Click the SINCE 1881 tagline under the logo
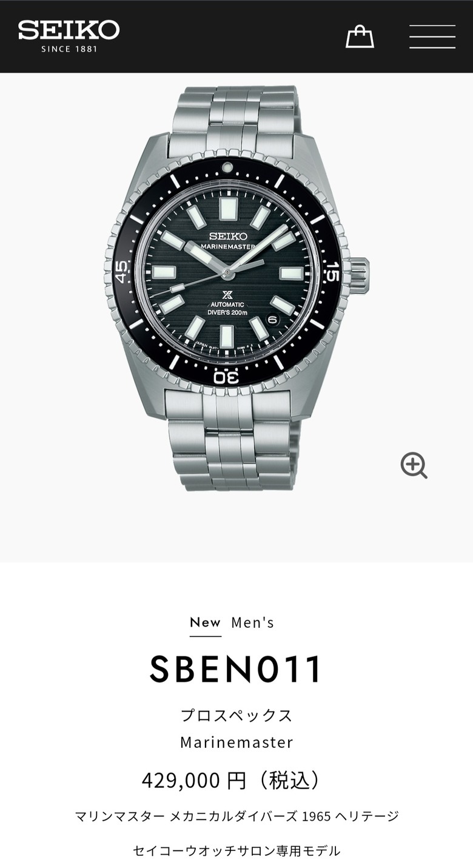This screenshot has height=868, width=473. pos(69,49)
